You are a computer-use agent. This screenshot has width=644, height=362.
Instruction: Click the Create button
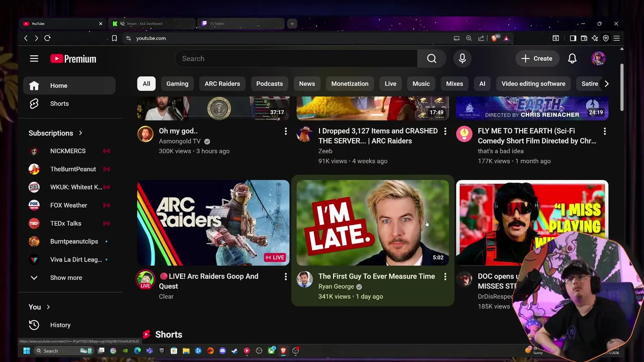[537, 59]
